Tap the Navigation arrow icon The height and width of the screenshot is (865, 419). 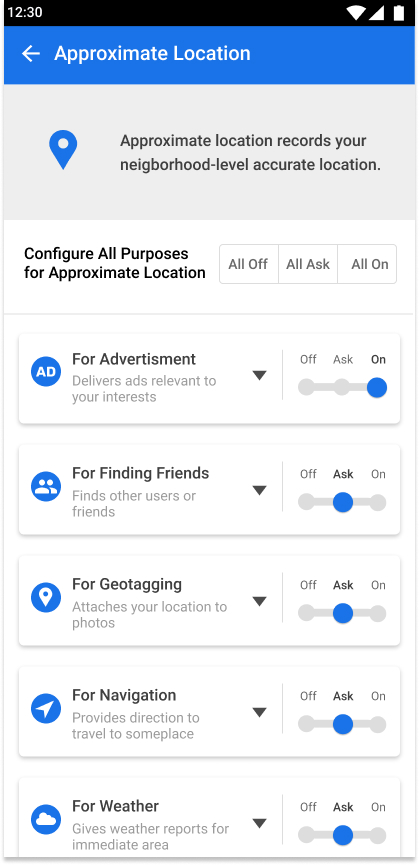click(46, 708)
